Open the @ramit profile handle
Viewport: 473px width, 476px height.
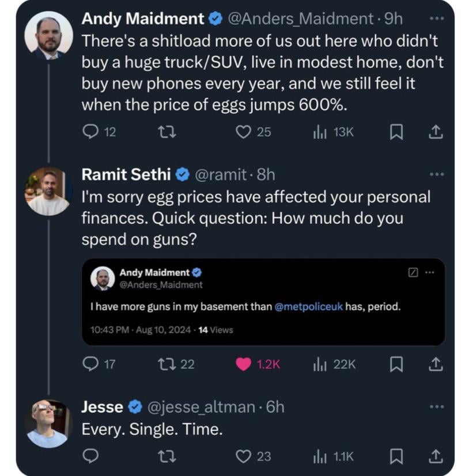click(221, 174)
